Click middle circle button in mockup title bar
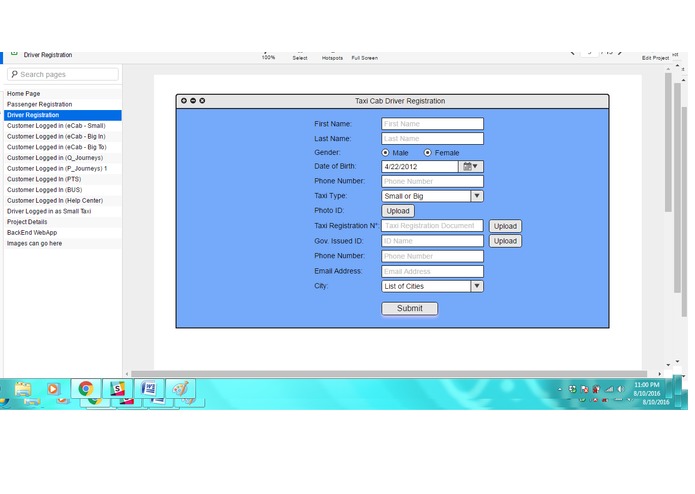The image size is (695, 494). click(193, 101)
